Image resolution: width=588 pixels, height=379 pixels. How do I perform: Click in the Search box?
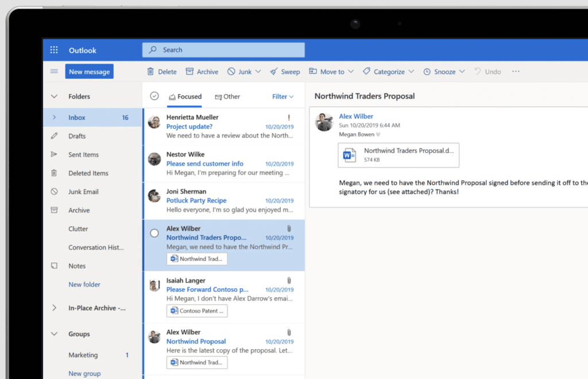(223, 50)
